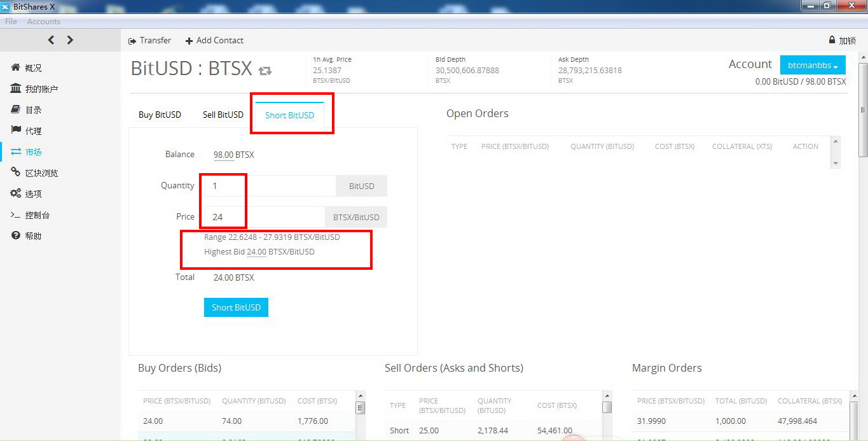The width and height of the screenshot is (868, 441).
Task: Click the Total 24.00 BTSX value
Action: tap(234, 277)
